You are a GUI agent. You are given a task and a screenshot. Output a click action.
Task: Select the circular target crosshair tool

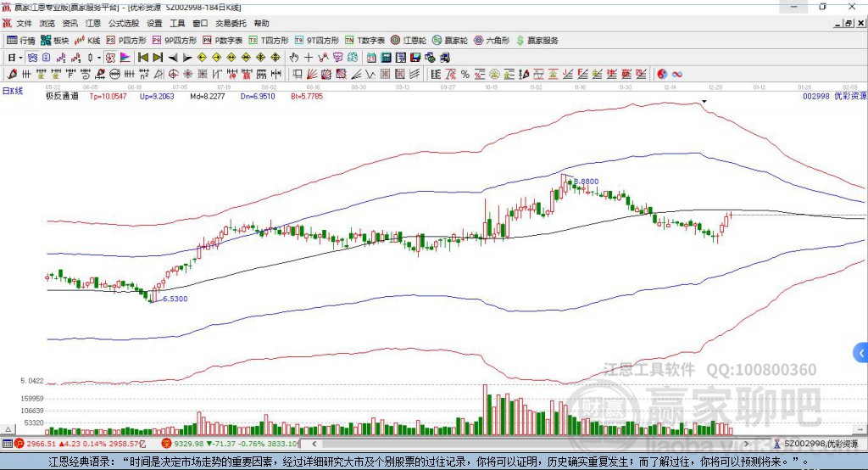(x=173, y=75)
